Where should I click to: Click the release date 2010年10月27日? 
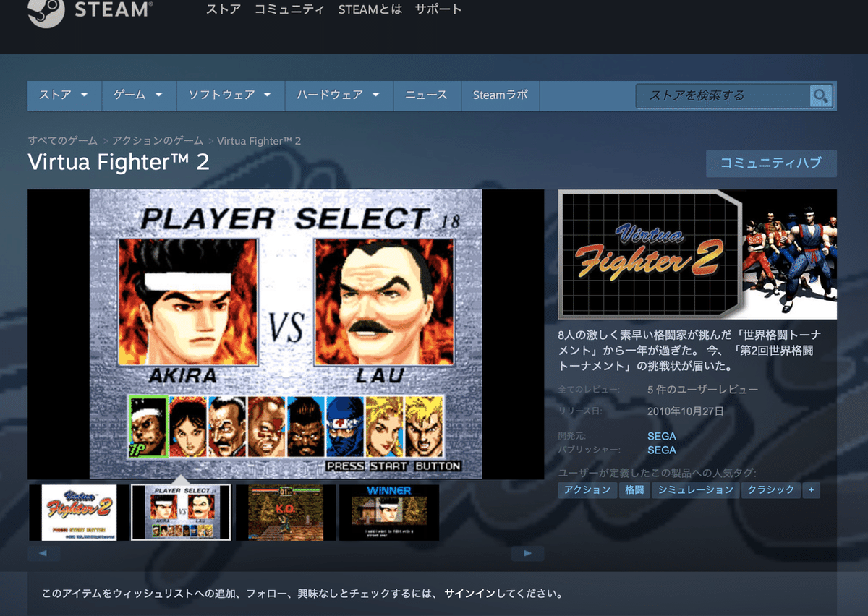686,411
